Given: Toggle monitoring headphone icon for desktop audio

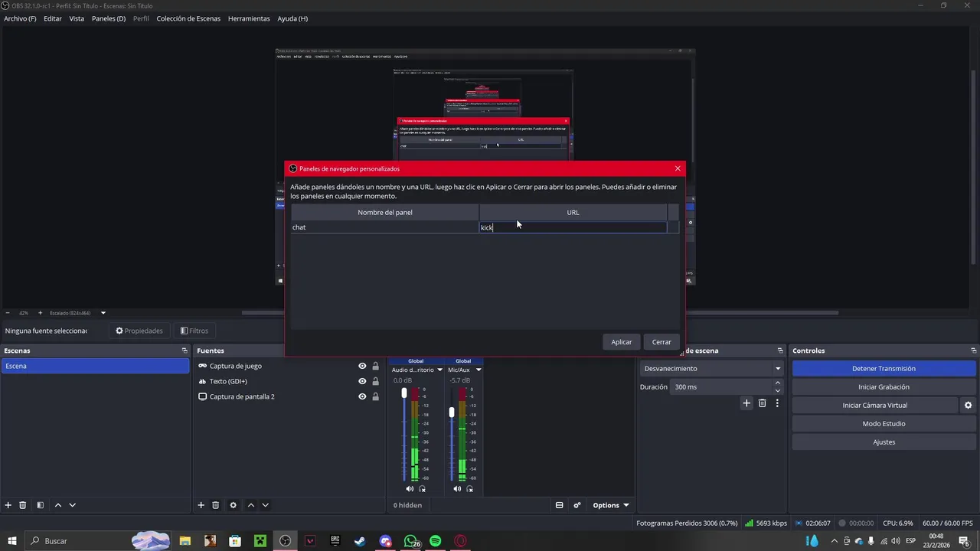Looking at the screenshot, I should click(x=423, y=489).
